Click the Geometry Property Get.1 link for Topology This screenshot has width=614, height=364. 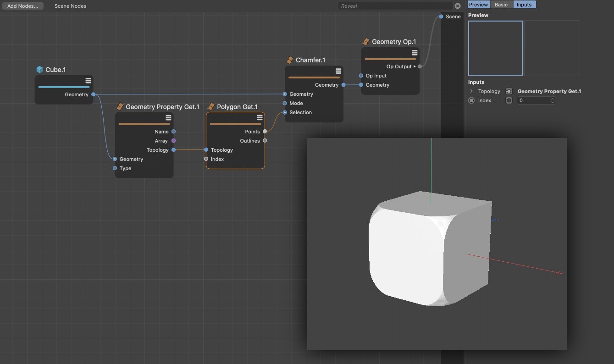coord(549,91)
